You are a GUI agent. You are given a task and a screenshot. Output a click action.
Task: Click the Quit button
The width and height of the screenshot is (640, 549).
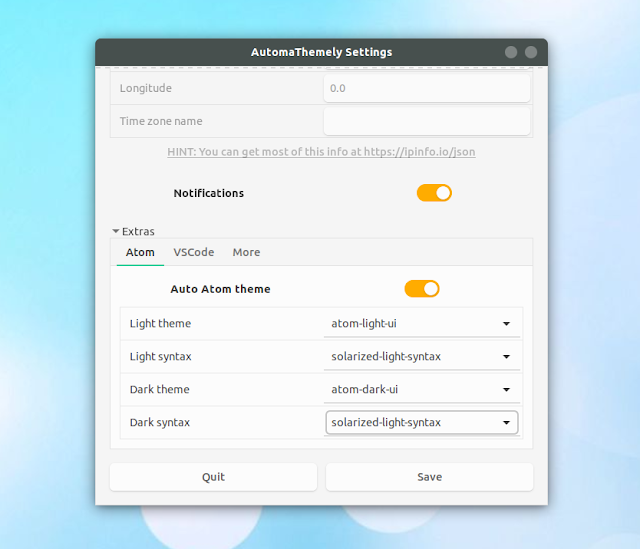(x=213, y=477)
